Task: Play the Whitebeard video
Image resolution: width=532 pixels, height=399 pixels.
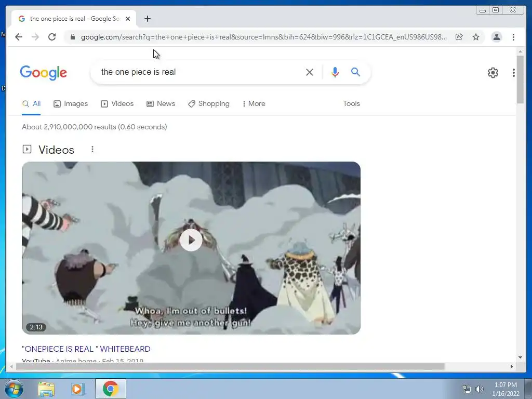Action: click(x=191, y=240)
